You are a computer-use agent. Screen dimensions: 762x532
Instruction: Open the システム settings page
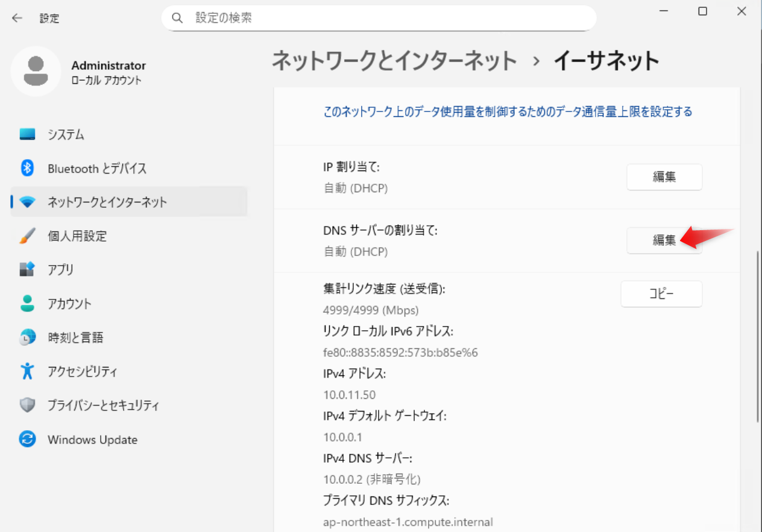coord(66,135)
